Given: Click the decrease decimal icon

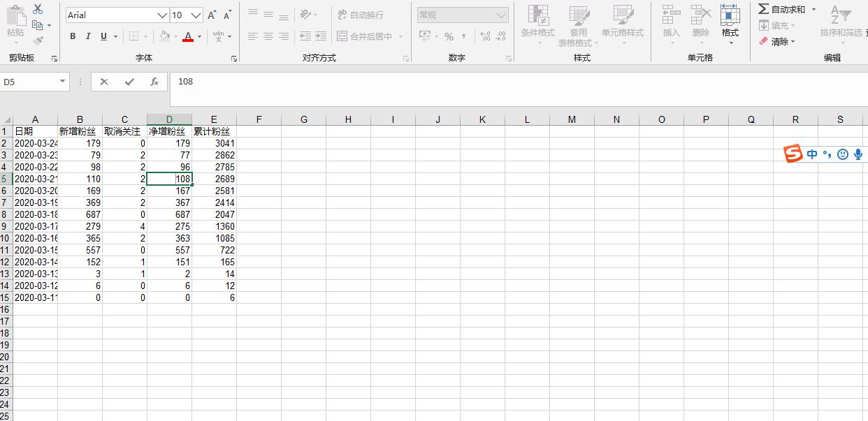Looking at the screenshot, I should click(x=502, y=36).
